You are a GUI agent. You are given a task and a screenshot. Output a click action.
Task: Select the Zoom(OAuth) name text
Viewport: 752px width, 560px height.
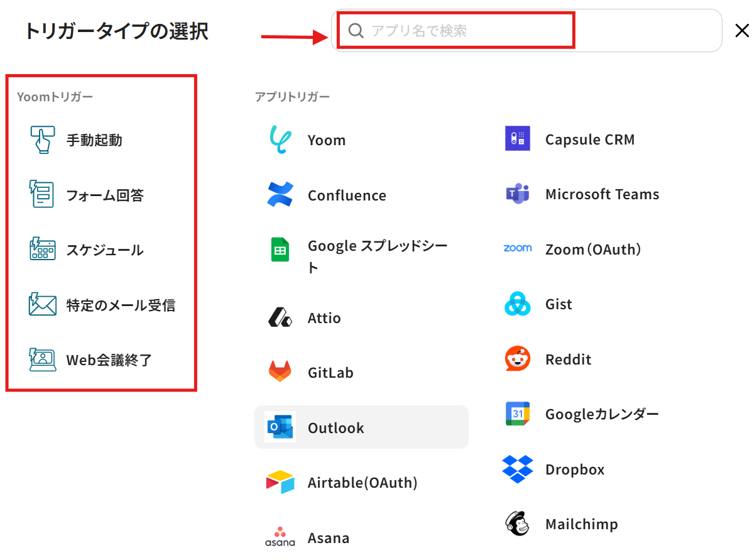tap(593, 250)
